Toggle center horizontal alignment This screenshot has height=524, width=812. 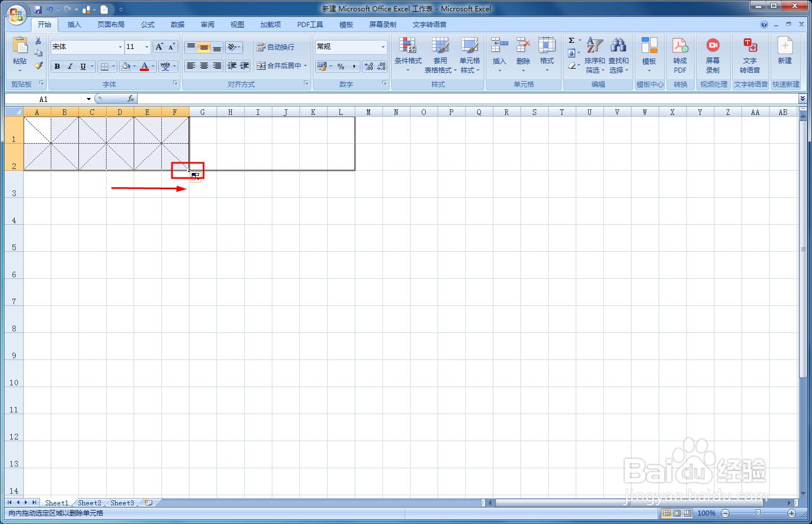[x=204, y=66]
